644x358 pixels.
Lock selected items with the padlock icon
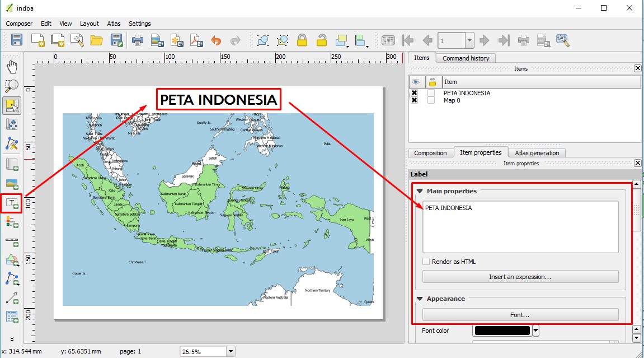tap(302, 40)
